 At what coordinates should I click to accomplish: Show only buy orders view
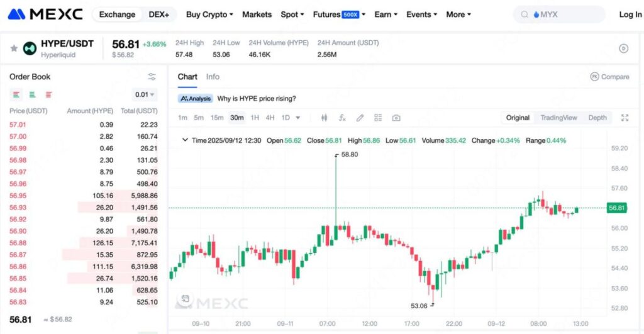click(x=32, y=94)
